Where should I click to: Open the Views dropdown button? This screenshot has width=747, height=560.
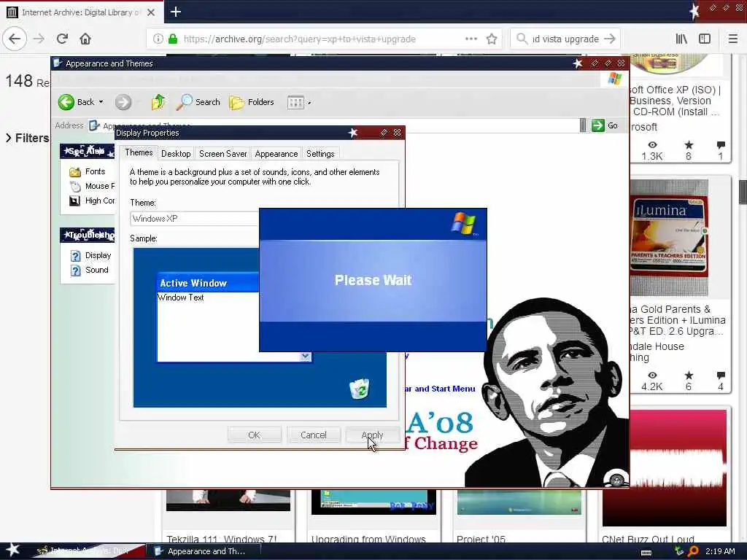coord(298,102)
